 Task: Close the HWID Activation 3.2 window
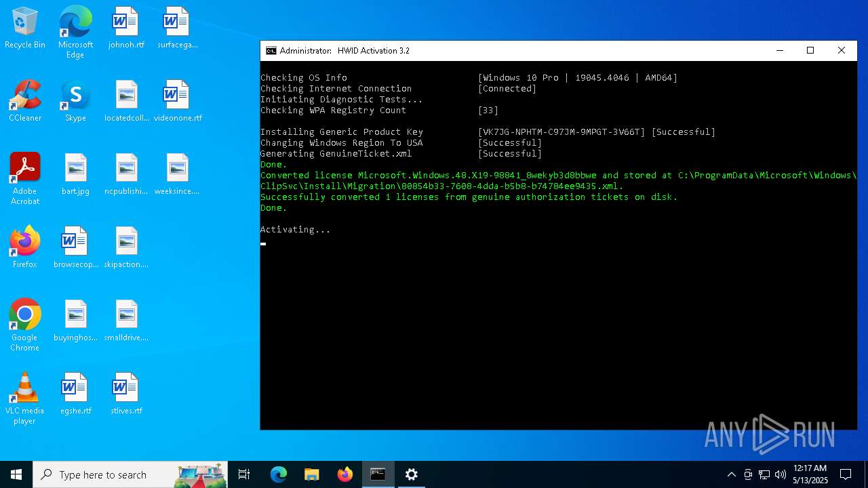pos(842,51)
